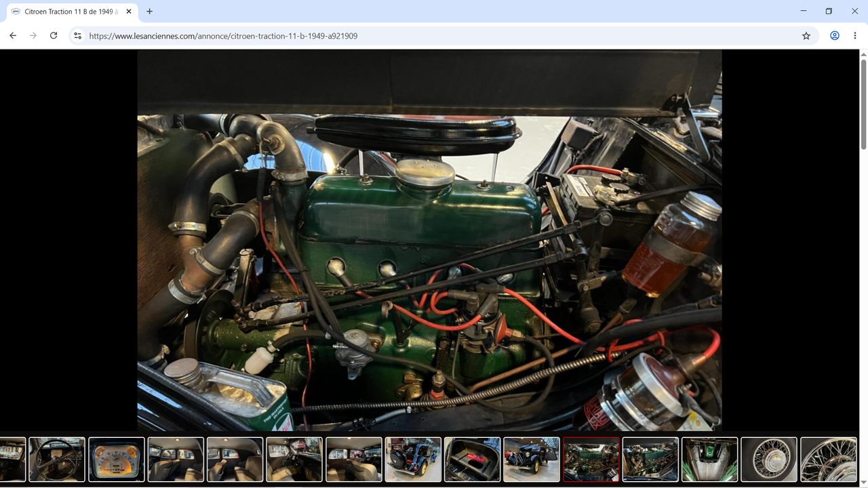This screenshot has width=868, height=488.
Task: Open the wire spokes close-up thumbnail
Action: pyautogui.click(x=828, y=460)
